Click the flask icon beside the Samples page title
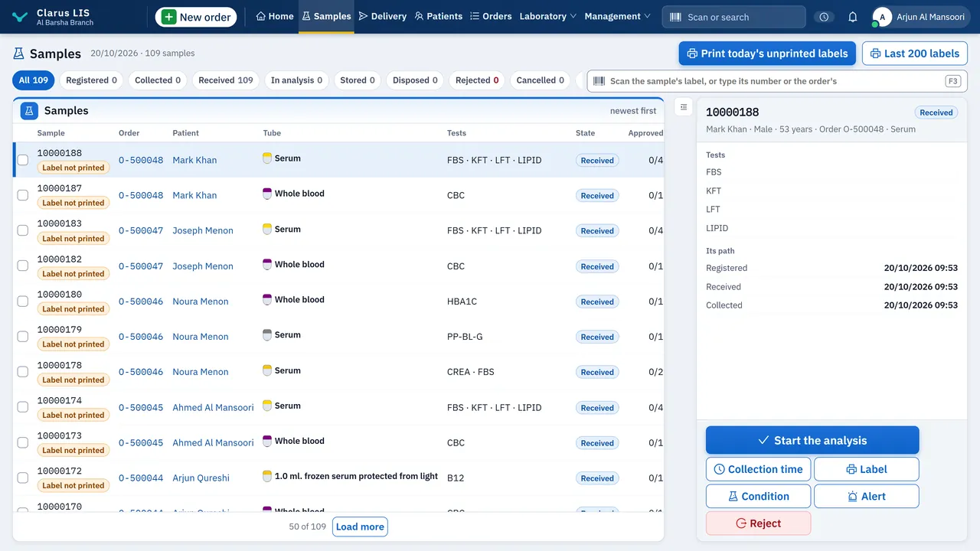Image resolution: width=980 pixels, height=551 pixels. click(19, 54)
